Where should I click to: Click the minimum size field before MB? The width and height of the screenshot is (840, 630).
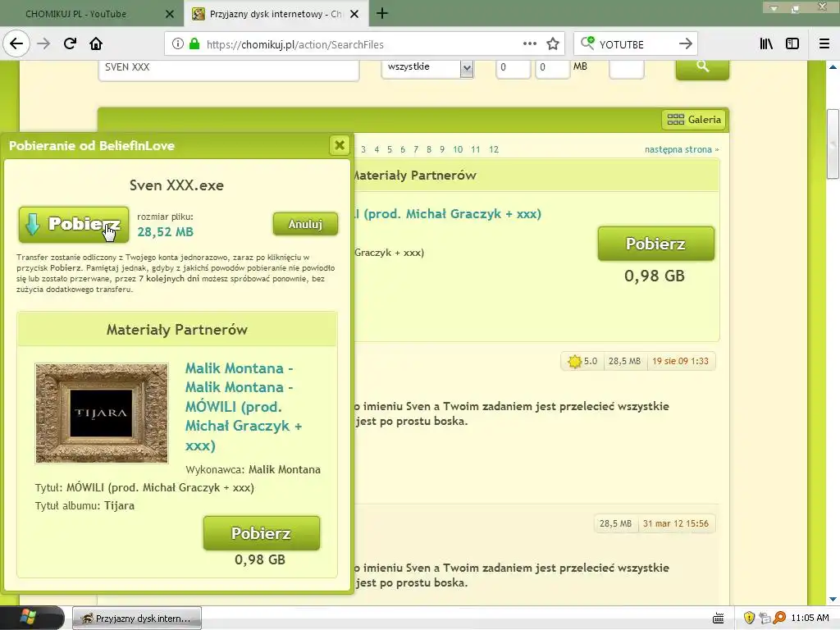click(513, 69)
